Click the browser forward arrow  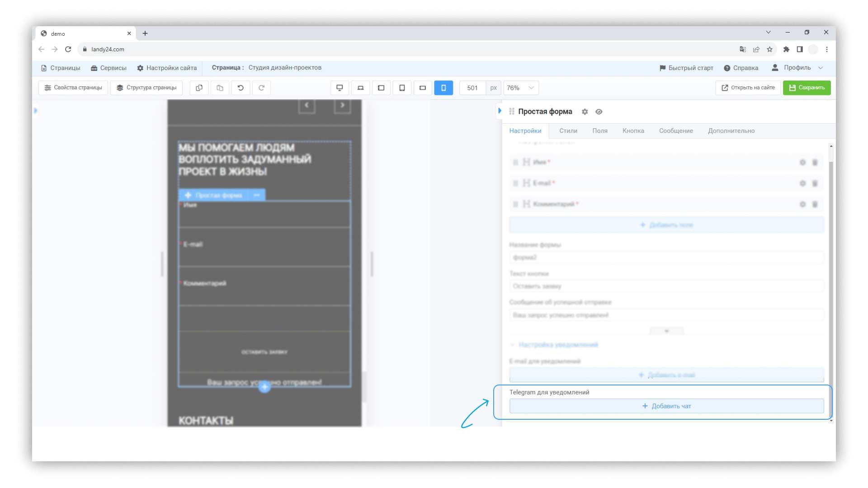pyautogui.click(x=55, y=49)
